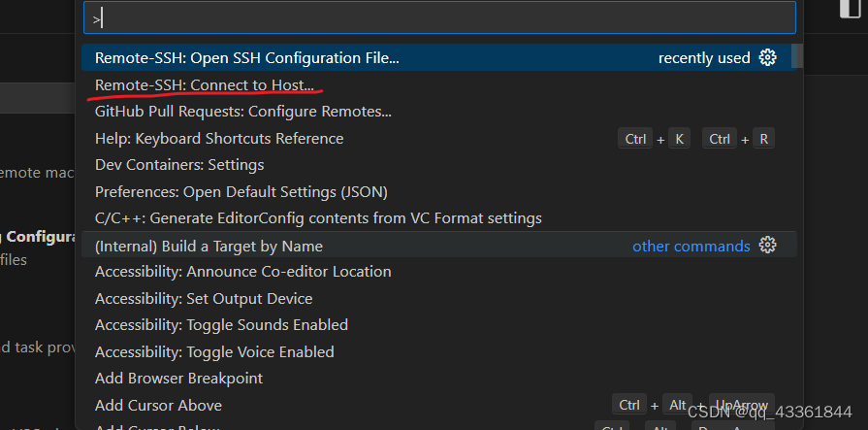Choose Add Cursor Above command
Viewport: 868px width, 430px height.
pyautogui.click(x=439, y=405)
